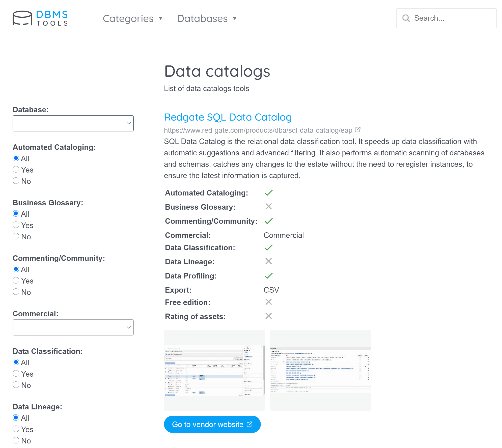
Task: Click Data Lineage gray X mark
Action: tap(268, 261)
